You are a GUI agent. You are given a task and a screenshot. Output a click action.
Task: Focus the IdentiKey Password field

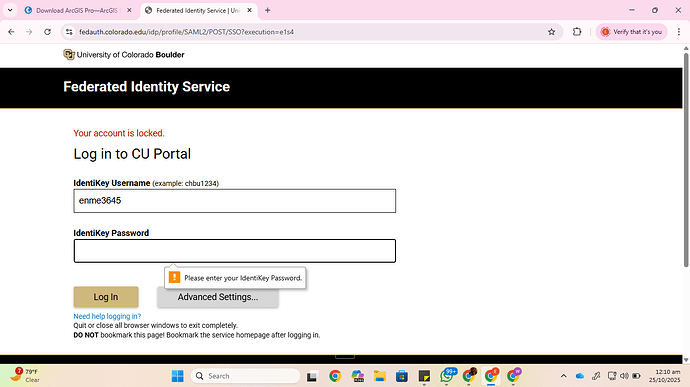pyautogui.click(x=235, y=251)
